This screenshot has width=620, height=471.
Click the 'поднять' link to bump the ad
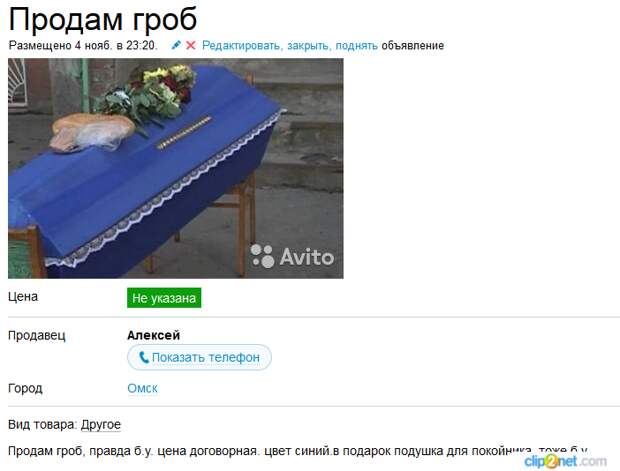[x=357, y=45]
